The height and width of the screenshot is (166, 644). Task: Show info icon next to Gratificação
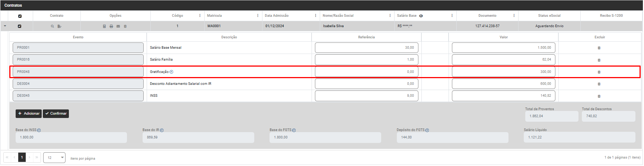click(x=172, y=72)
